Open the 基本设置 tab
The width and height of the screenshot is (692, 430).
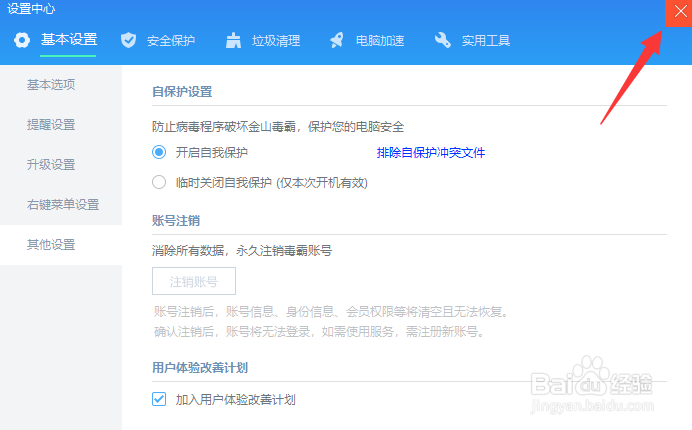point(69,40)
